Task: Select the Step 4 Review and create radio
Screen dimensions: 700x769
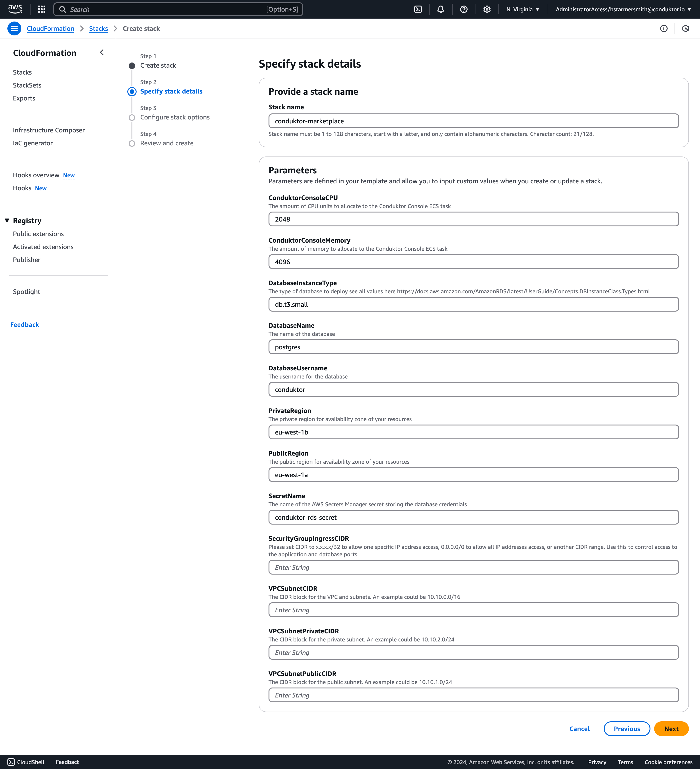Action: pos(132,144)
